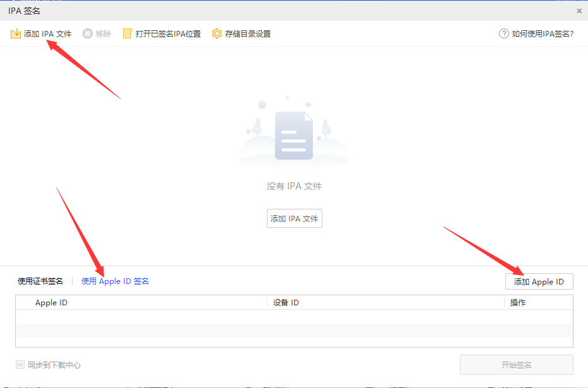This screenshot has height=388, width=588.
Task: Switch to the 使用 Apple ID 签名 tab
Action: (114, 281)
